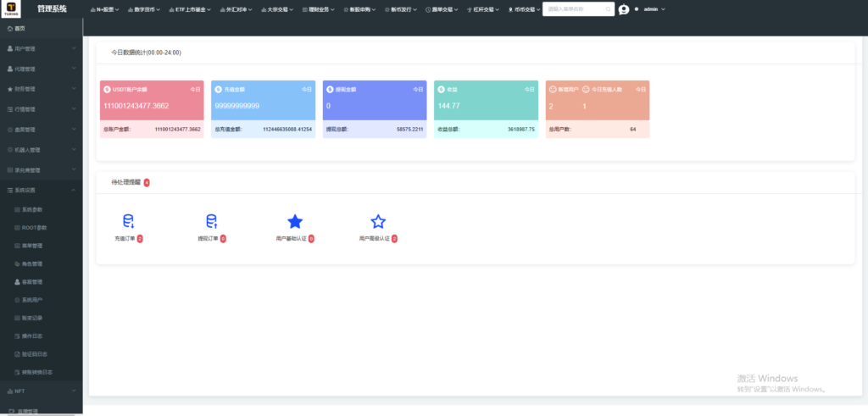The width and height of the screenshot is (868, 416).
Task: Open 验证码日志 in the sidebar
Action: click(42, 354)
